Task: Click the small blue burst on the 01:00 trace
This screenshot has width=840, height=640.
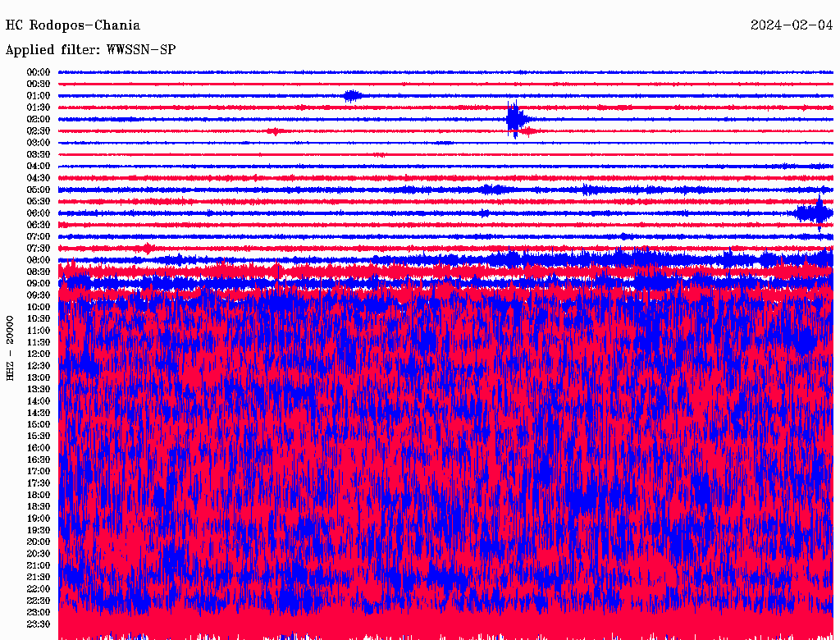Action: pos(353,95)
